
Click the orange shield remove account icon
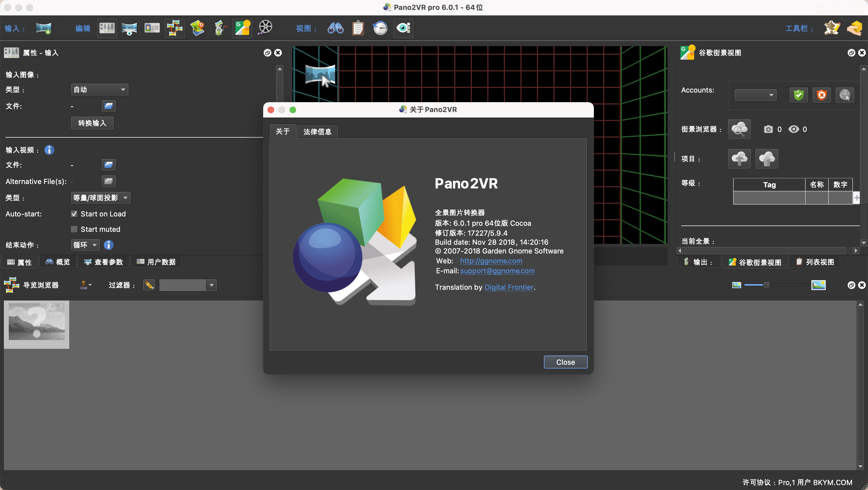[822, 95]
